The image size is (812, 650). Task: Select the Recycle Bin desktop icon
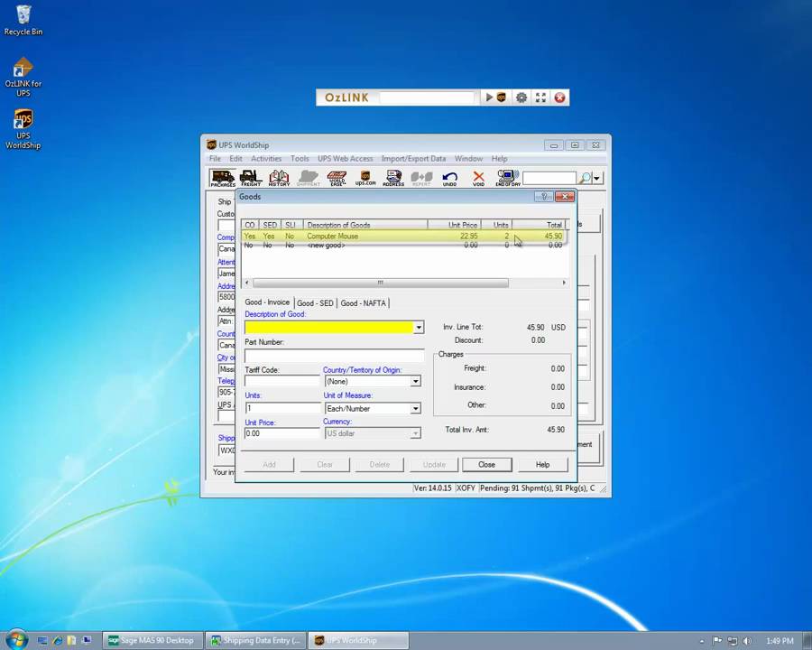coord(23,21)
